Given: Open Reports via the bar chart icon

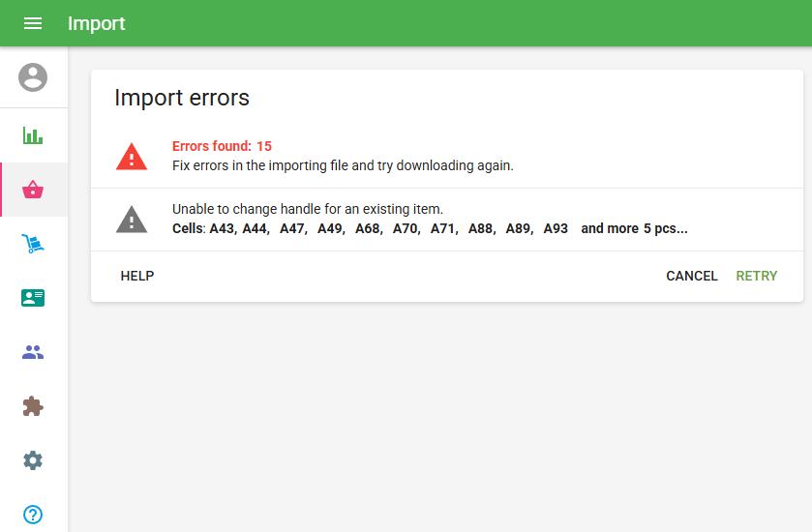Looking at the screenshot, I should pyautogui.click(x=33, y=135).
